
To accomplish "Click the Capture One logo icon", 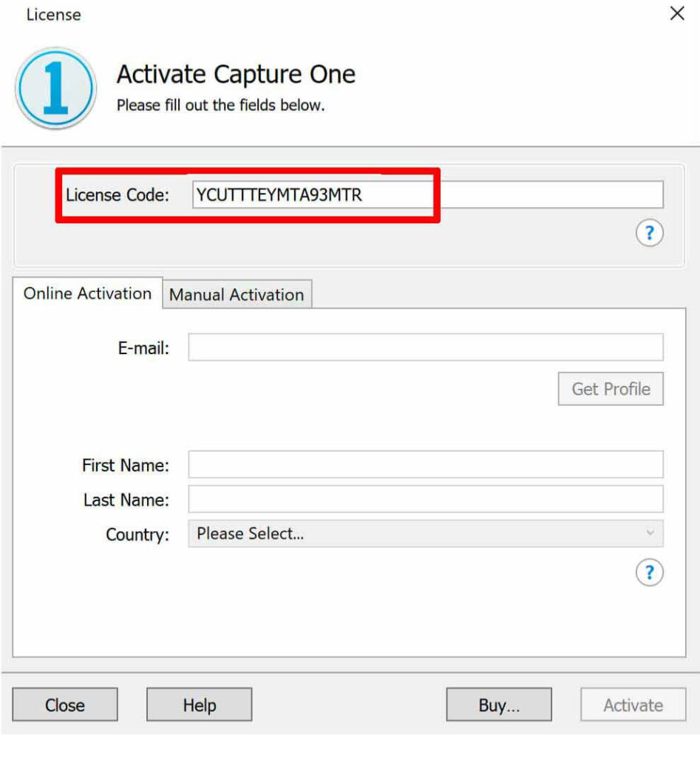I will pos(56,88).
